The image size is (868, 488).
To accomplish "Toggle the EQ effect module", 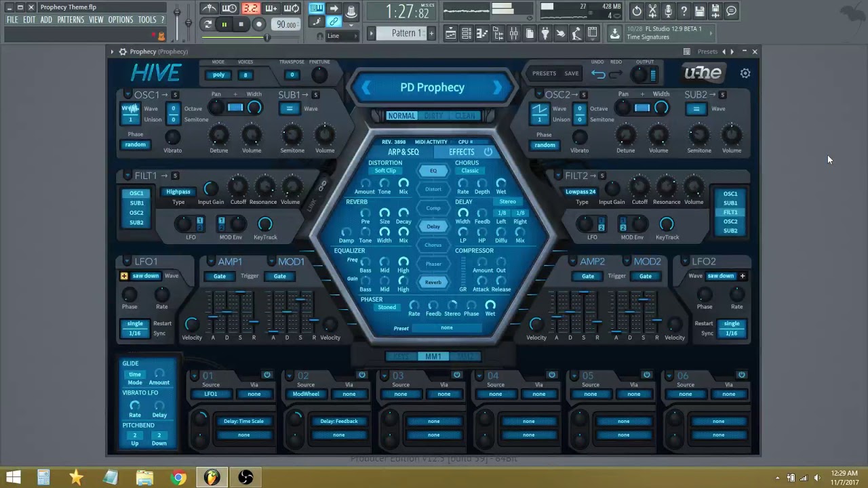I will click(x=433, y=171).
